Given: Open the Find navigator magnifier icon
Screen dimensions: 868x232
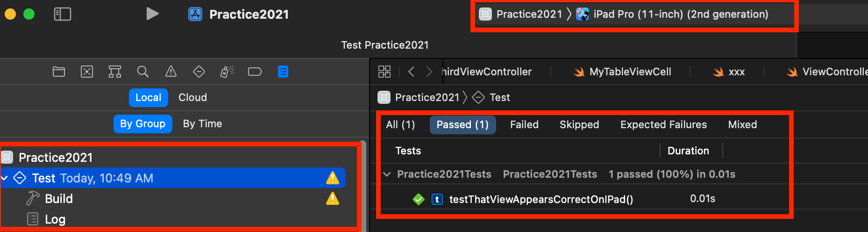Looking at the screenshot, I should coord(143,72).
